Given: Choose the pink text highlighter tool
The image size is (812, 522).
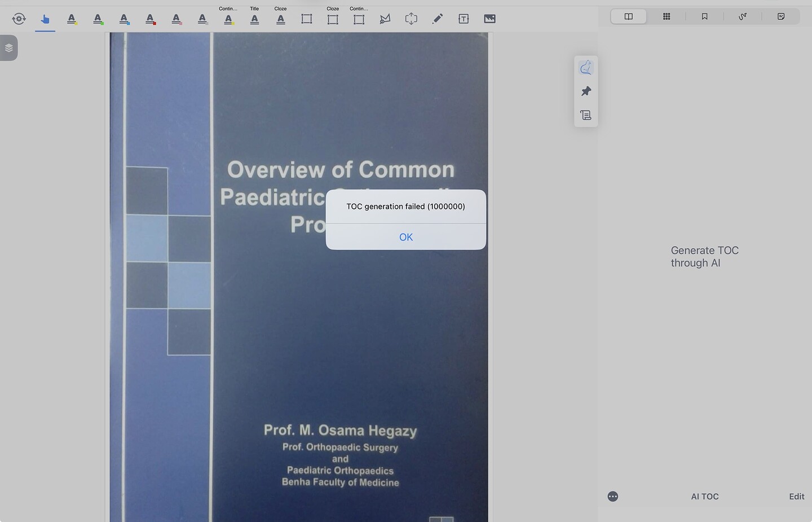Looking at the screenshot, I should (176, 19).
